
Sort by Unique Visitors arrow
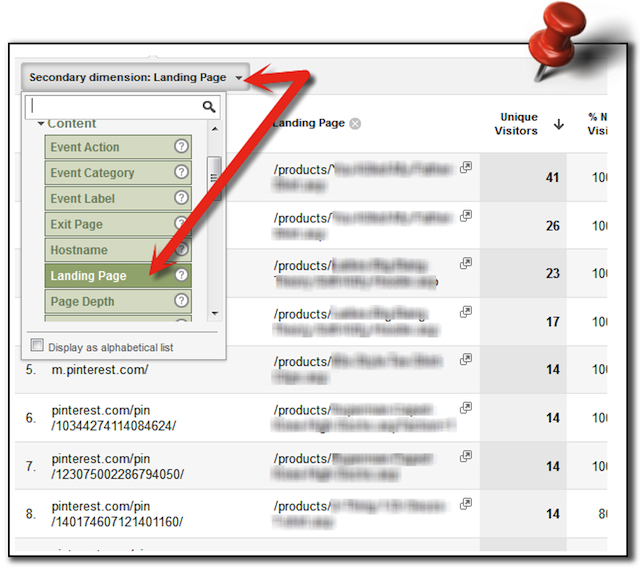pos(558,124)
